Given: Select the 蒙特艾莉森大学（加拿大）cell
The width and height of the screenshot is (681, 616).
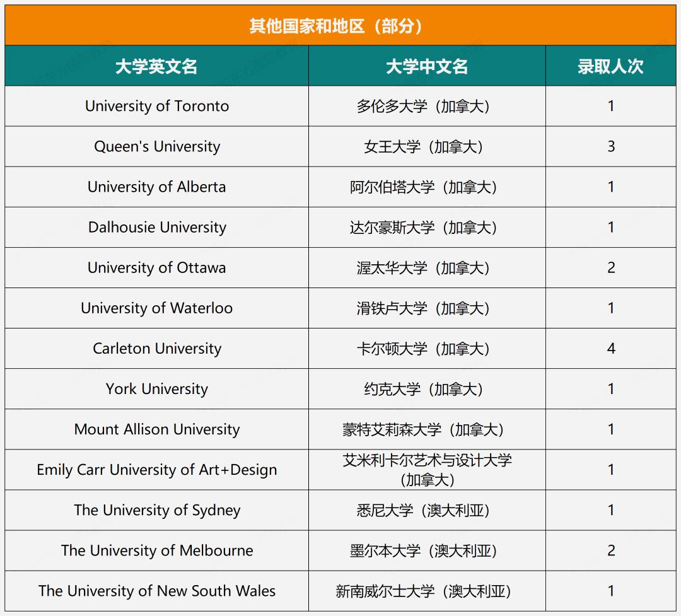Looking at the screenshot, I should tap(427, 429).
